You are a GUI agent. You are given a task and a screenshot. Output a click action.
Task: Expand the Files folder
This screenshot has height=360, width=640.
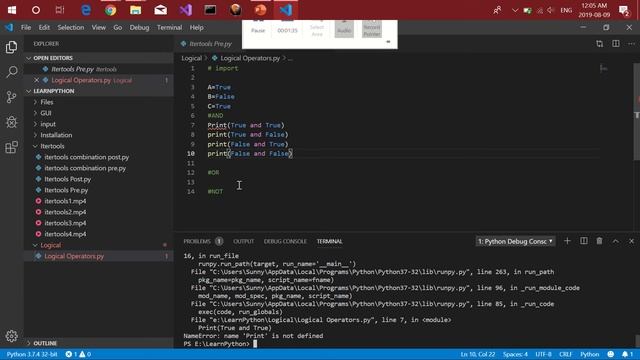(47, 102)
